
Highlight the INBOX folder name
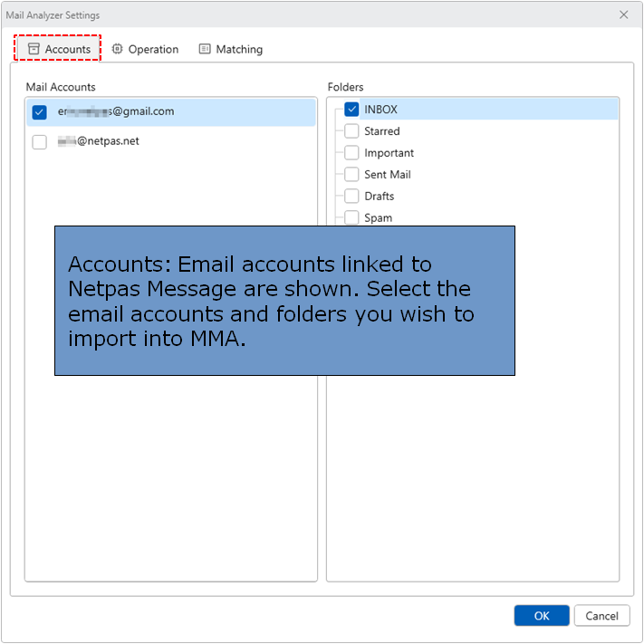(x=380, y=110)
